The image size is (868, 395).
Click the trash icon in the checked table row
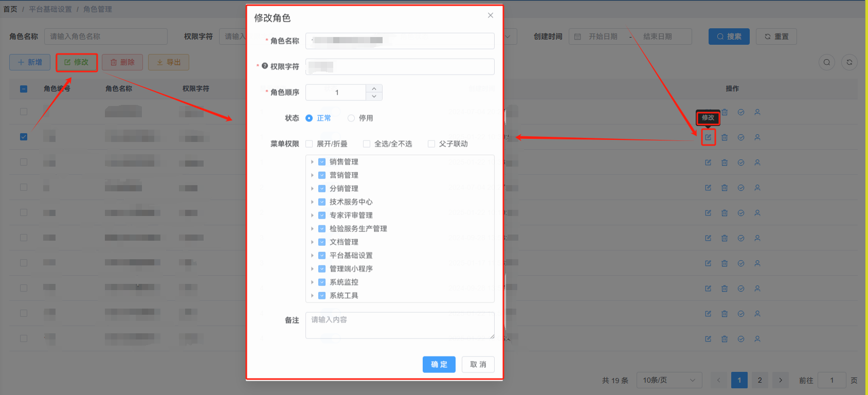pos(725,137)
